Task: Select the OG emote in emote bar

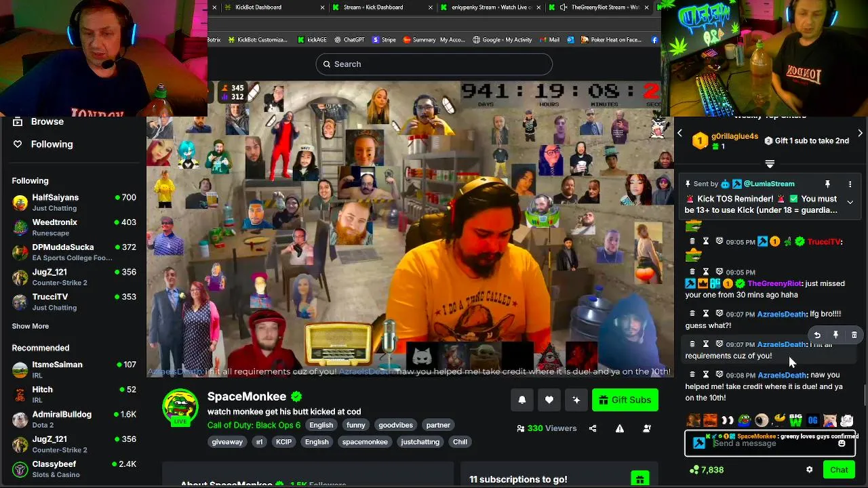Action: click(812, 420)
